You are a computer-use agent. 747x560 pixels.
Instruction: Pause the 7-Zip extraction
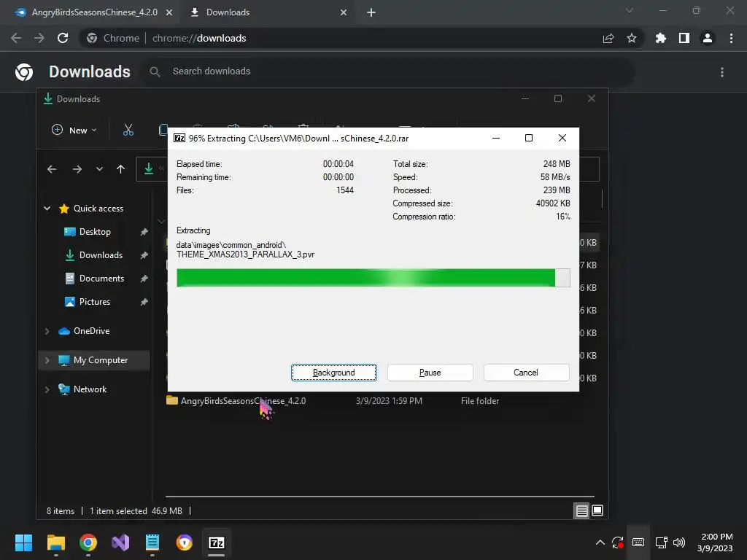[x=430, y=373]
